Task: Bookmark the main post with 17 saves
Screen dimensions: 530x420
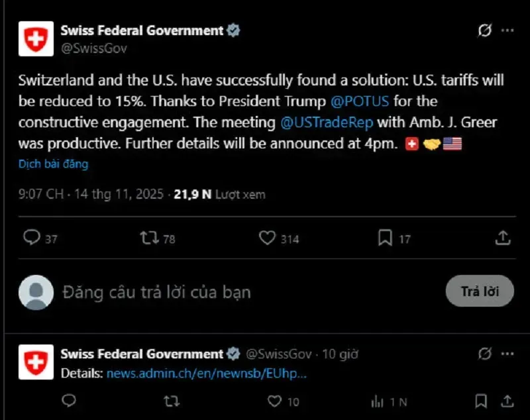Action: tap(385, 238)
